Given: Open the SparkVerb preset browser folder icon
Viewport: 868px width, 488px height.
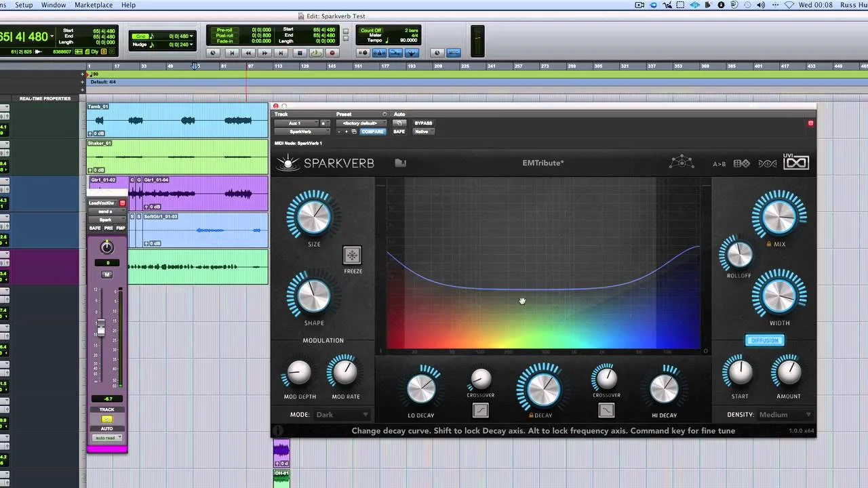Looking at the screenshot, I should pos(400,163).
